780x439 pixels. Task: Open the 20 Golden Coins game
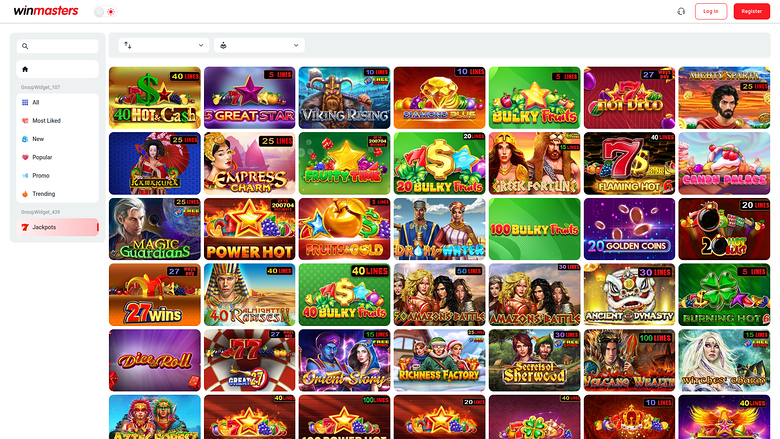[629, 229]
